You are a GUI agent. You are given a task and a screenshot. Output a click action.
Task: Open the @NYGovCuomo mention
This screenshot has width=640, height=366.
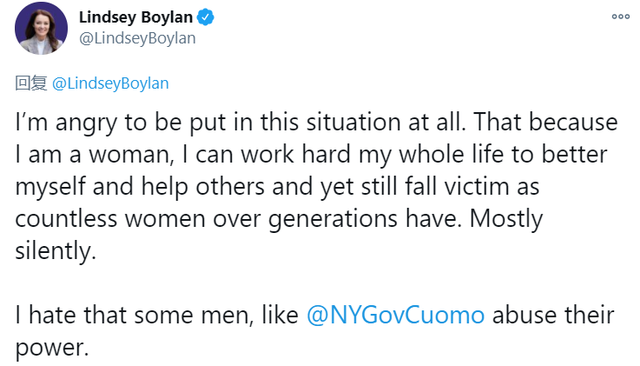395,315
